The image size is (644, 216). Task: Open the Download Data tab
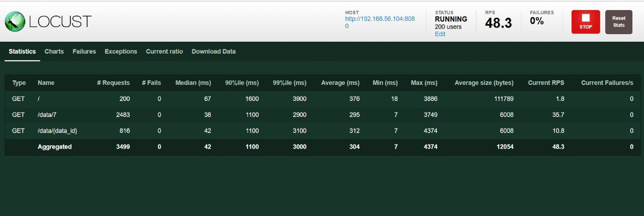click(213, 52)
